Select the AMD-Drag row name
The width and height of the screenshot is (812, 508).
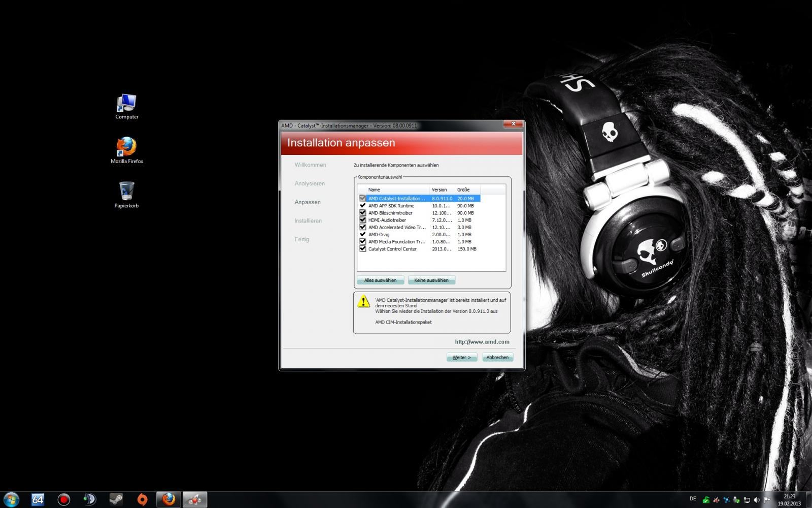tap(379, 235)
